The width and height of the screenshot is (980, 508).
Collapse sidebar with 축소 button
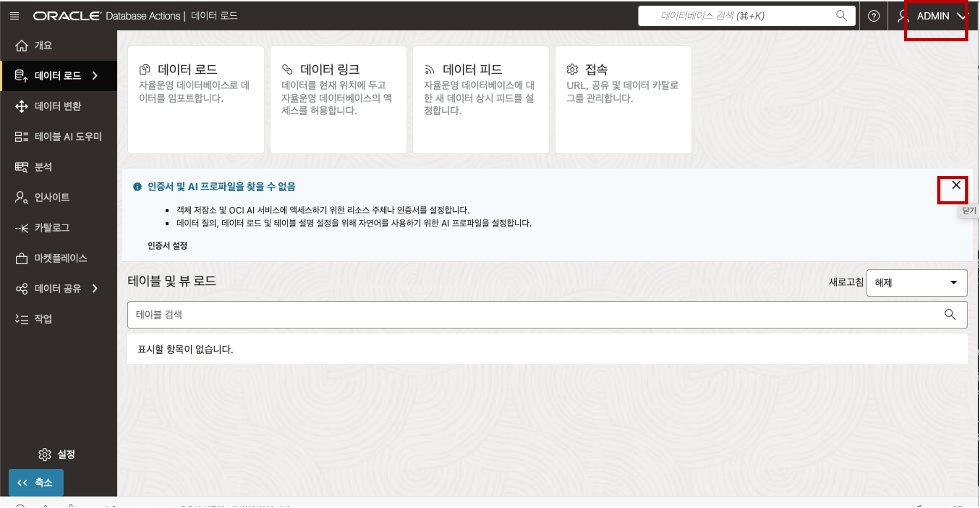(36, 482)
